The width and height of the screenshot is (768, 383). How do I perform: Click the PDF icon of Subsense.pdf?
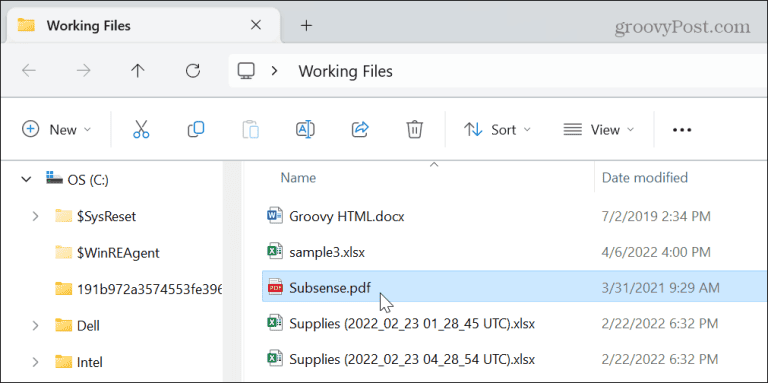pyautogui.click(x=275, y=288)
